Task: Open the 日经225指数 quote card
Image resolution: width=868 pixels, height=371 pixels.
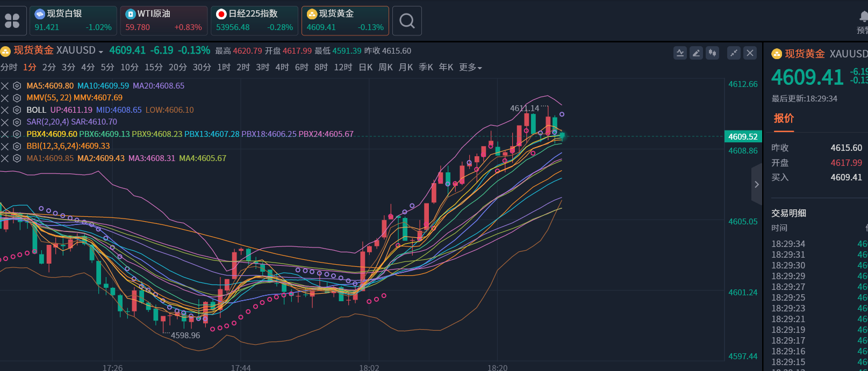Action: 254,21
